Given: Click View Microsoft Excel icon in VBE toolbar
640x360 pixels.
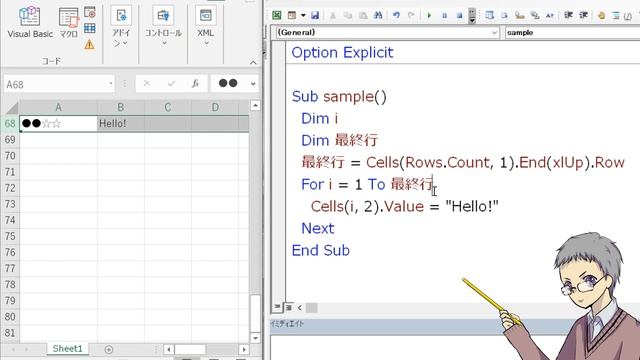Looking at the screenshot, I should tap(277, 16).
